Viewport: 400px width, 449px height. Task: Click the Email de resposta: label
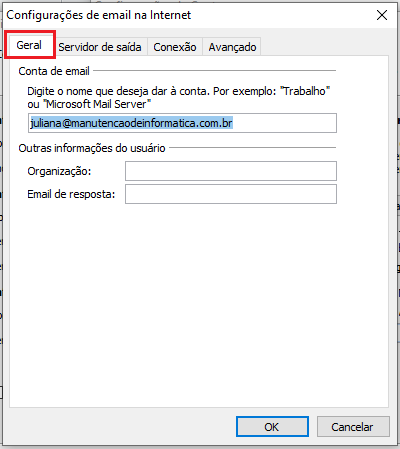(71, 194)
